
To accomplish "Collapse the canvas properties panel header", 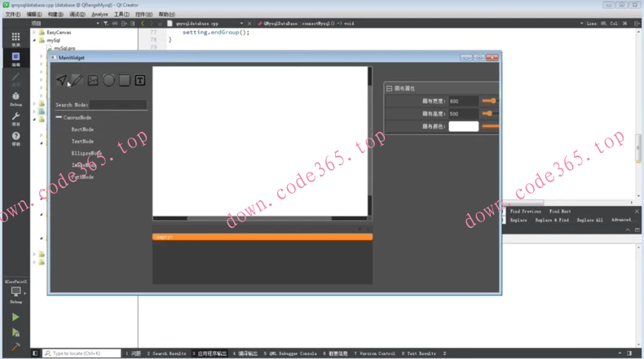I will pos(389,88).
